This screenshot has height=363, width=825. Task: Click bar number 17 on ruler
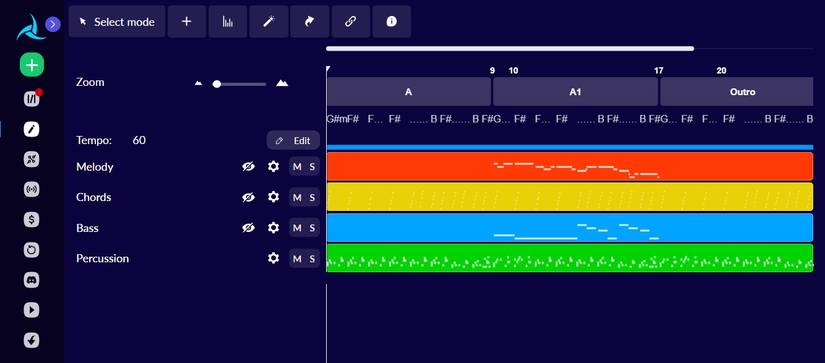[x=658, y=70]
